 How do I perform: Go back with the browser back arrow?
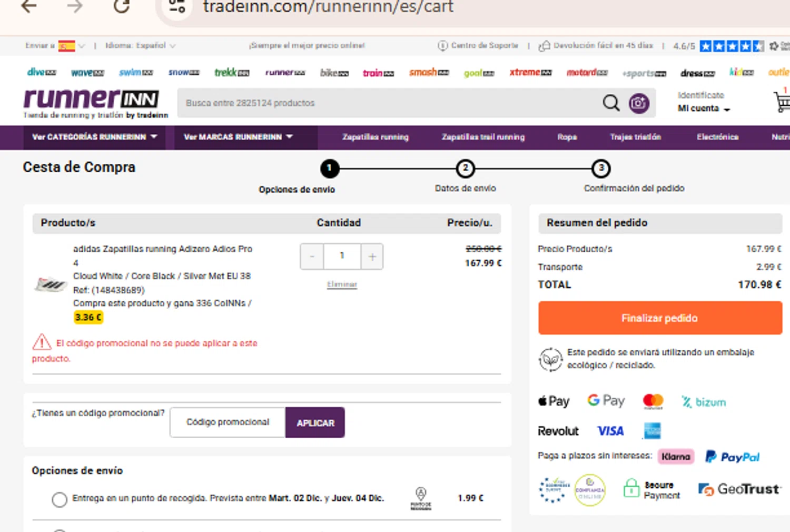coord(29,6)
